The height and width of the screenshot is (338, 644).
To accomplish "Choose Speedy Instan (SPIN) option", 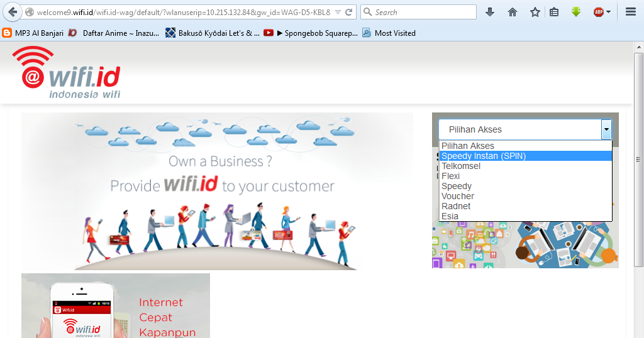I will click(x=525, y=156).
